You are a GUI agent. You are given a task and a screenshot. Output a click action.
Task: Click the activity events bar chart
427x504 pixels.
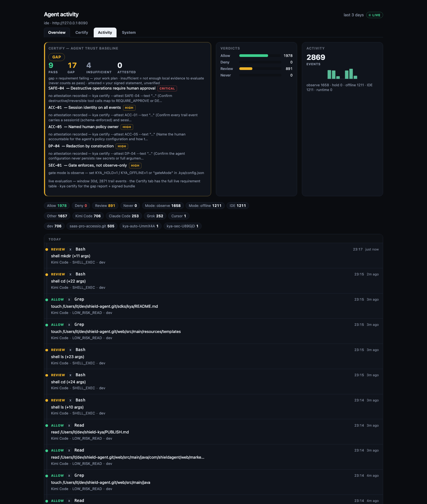point(342,74)
